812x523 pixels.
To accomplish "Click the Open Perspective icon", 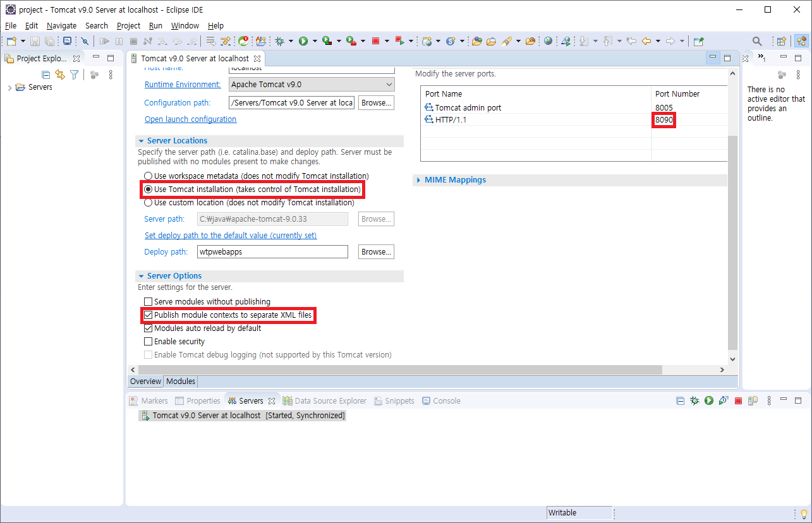I will pyautogui.click(x=782, y=41).
